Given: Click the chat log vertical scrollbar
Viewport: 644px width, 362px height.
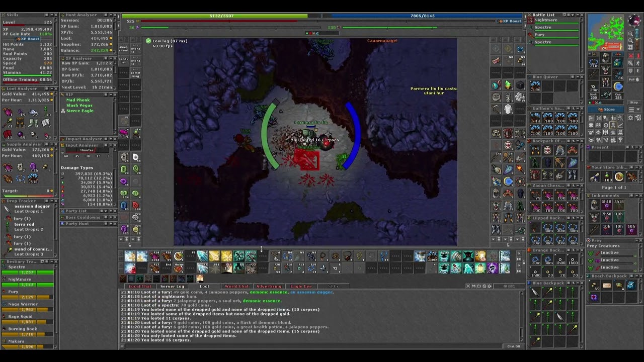Looking at the screenshot, I should (522, 316).
